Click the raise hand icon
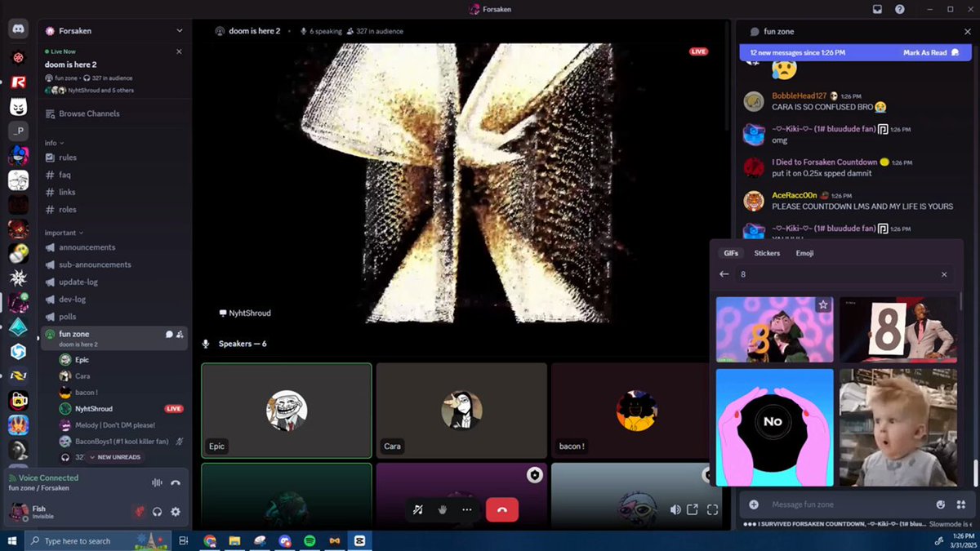This screenshot has width=980, height=551. coord(443,509)
